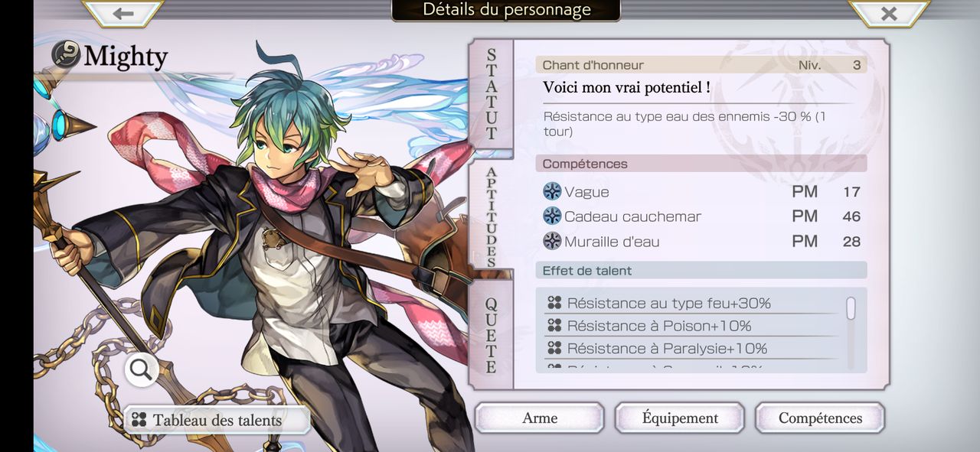This screenshot has height=452, width=980.
Task: Open the Arme button
Action: coord(540,418)
